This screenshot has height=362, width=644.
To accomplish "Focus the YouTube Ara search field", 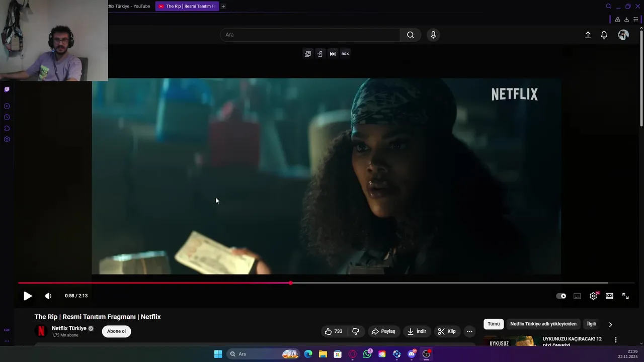I will click(310, 35).
